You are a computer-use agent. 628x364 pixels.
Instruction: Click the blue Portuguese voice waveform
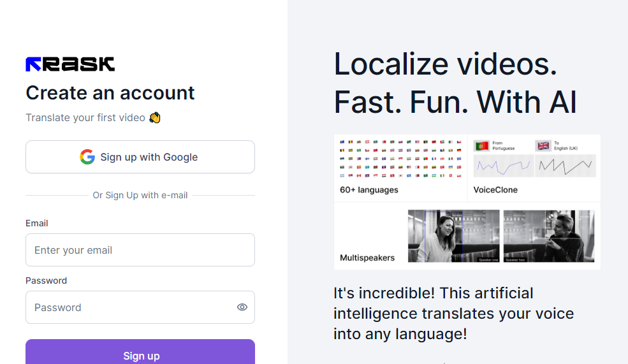[x=502, y=166]
